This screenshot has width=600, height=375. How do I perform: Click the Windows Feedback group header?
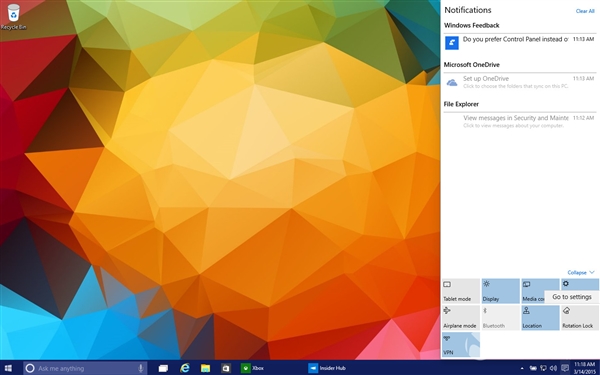coord(471,26)
